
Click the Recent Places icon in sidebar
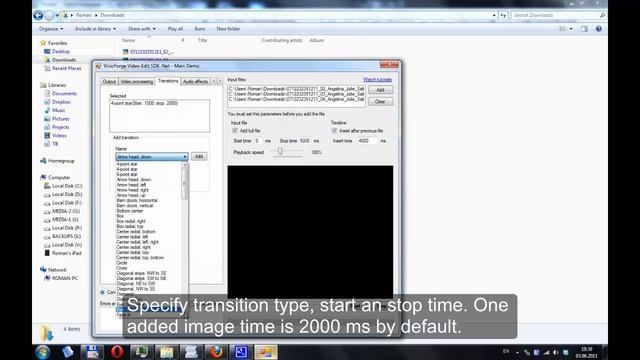pyautogui.click(x=47, y=68)
